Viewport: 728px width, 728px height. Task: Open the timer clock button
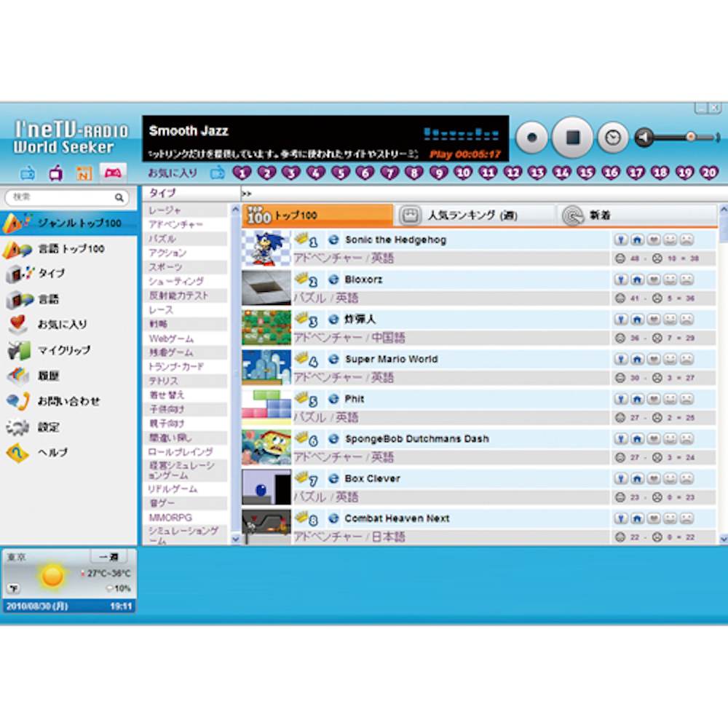[613, 138]
